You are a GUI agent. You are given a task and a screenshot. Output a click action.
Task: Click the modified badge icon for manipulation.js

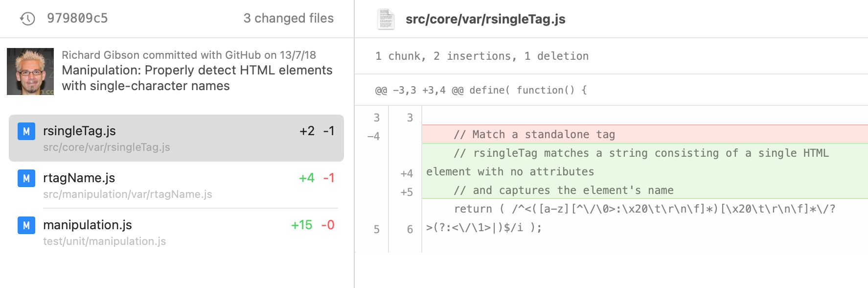26,225
